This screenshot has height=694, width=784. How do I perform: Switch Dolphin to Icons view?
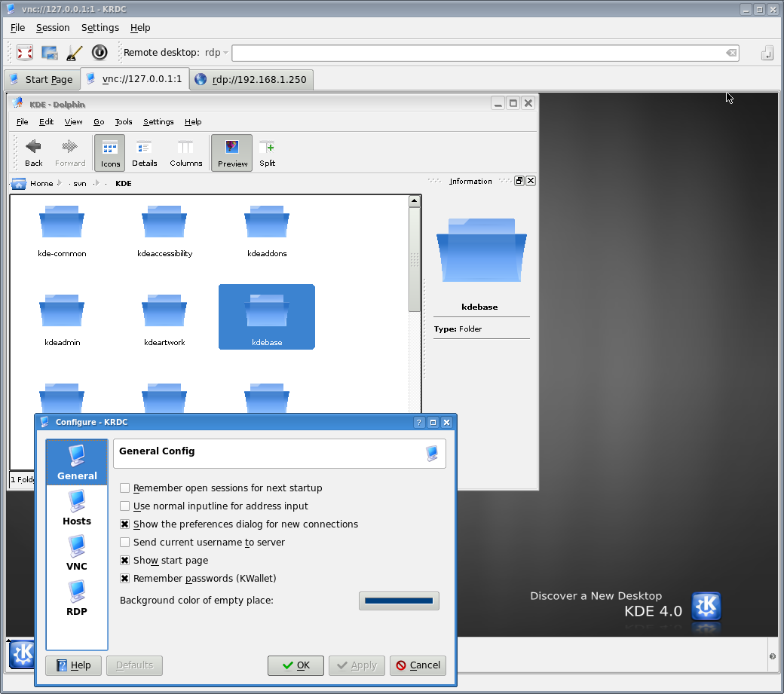(x=110, y=153)
